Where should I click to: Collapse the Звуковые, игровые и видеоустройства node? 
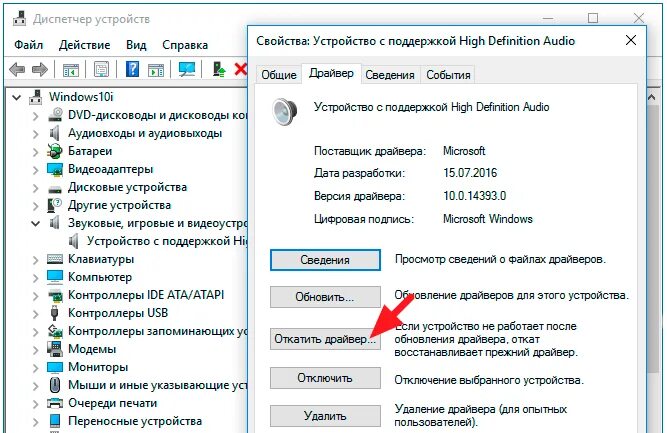(36, 223)
